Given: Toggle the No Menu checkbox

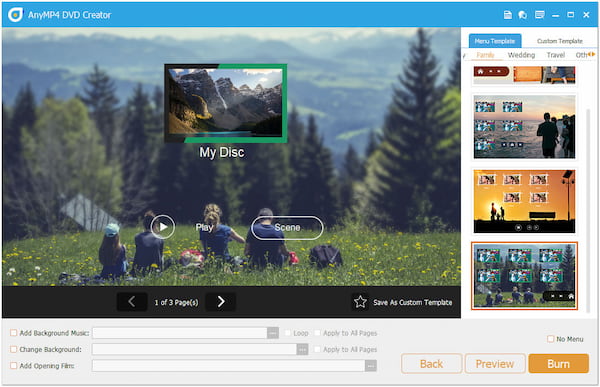Looking at the screenshot, I should pos(551,339).
